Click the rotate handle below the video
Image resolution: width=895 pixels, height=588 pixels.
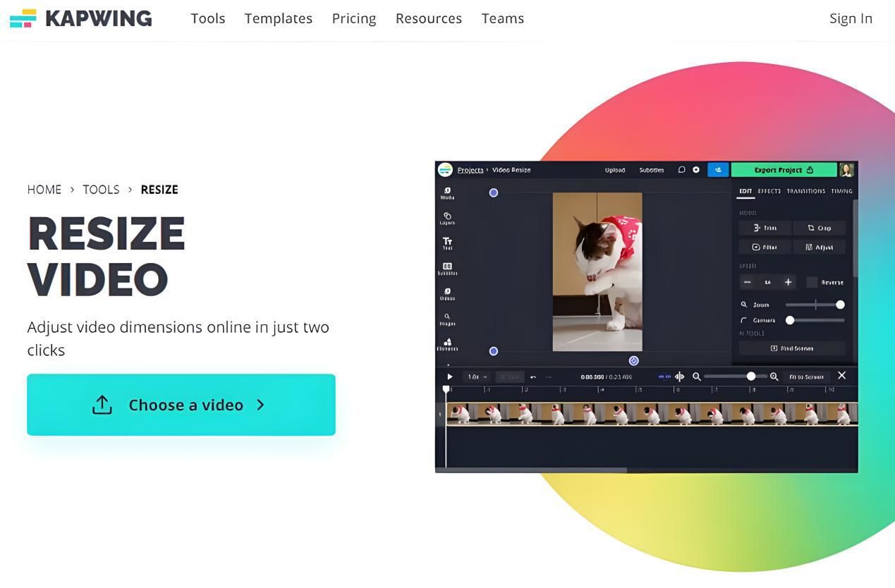(633, 361)
